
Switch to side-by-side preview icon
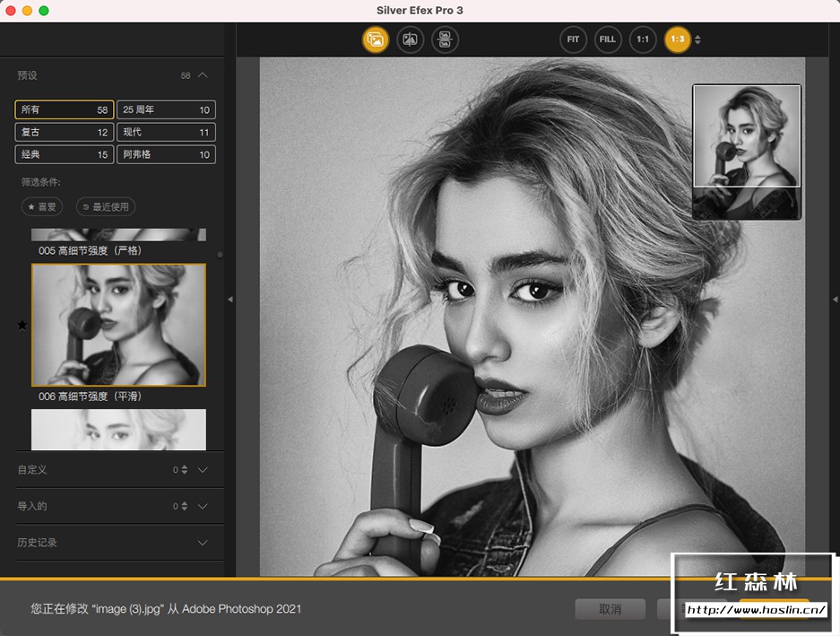click(x=446, y=39)
